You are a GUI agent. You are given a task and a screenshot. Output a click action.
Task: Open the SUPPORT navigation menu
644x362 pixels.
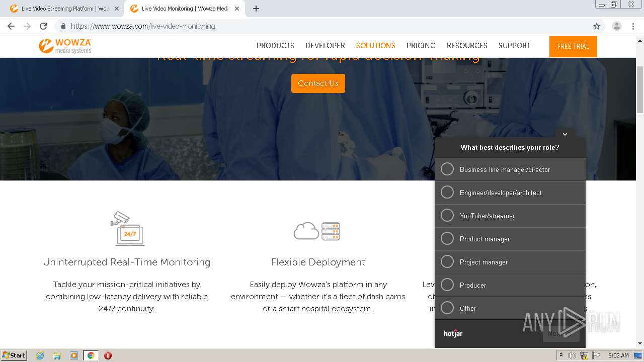pos(515,46)
